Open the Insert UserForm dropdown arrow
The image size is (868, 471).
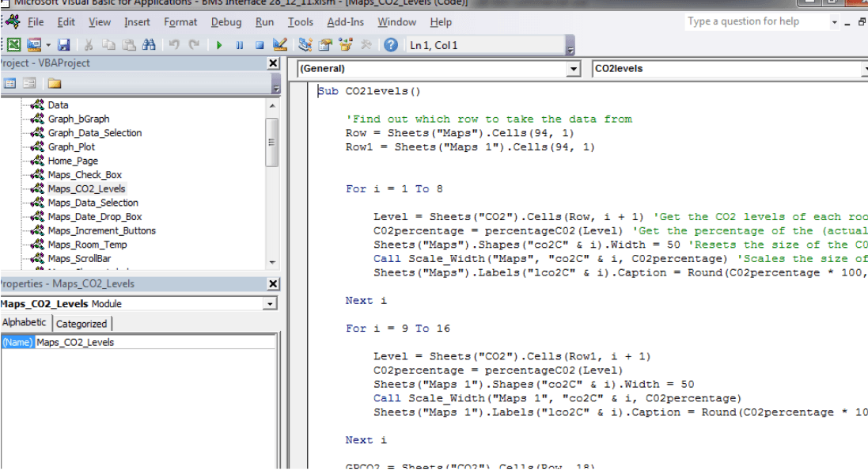47,45
